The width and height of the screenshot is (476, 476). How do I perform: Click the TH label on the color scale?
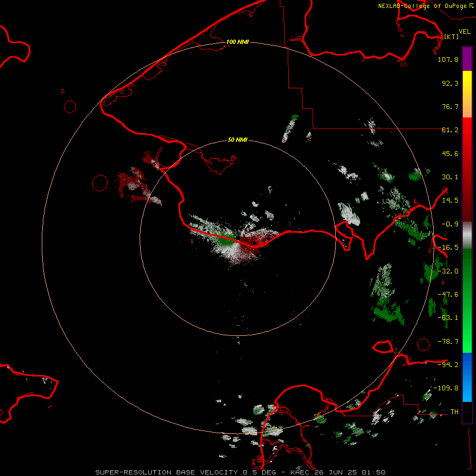[454, 411]
